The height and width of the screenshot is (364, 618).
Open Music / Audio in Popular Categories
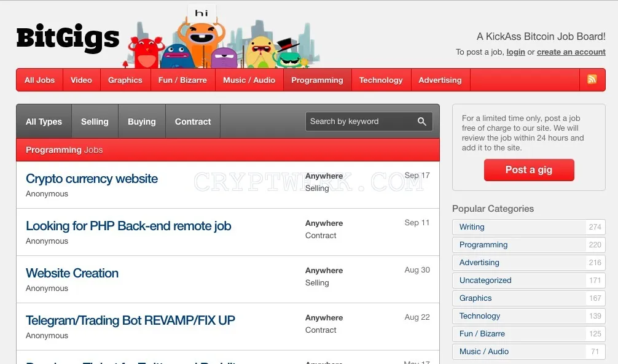click(x=528, y=351)
